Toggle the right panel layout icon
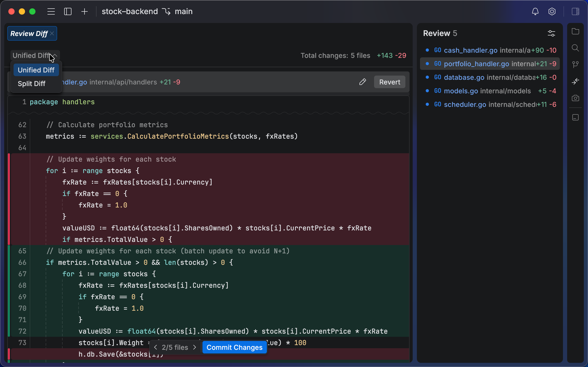The width and height of the screenshot is (588, 367). click(x=575, y=11)
